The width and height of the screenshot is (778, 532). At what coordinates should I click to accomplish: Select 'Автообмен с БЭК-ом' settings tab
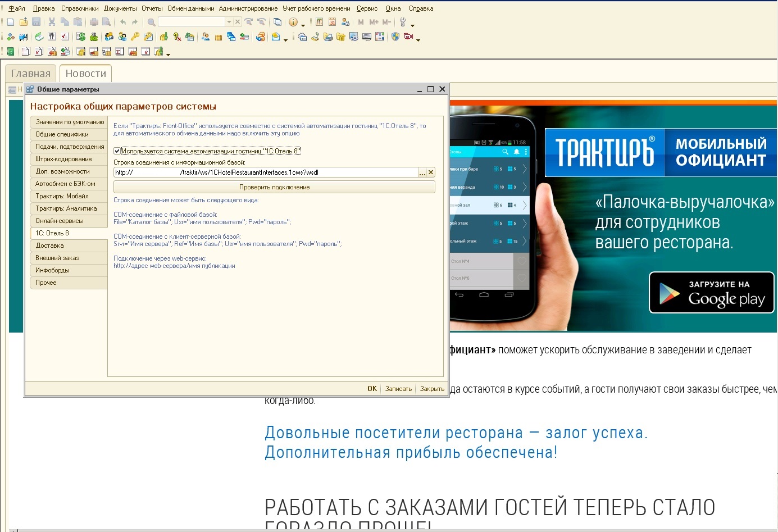point(69,184)
